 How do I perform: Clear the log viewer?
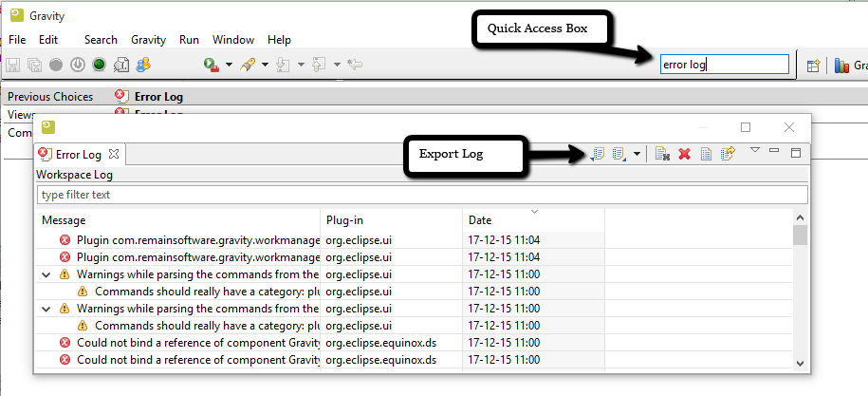(x=662, y=153)
